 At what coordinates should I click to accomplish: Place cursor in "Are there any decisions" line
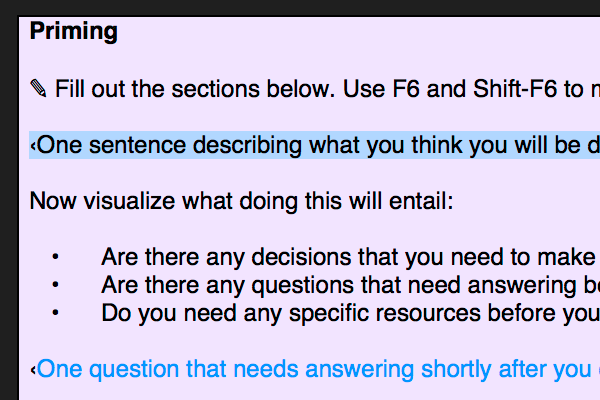pos(350,257)
